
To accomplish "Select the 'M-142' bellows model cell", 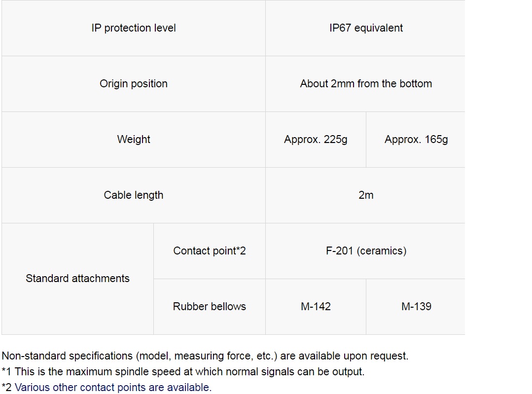I will point(316,307).
